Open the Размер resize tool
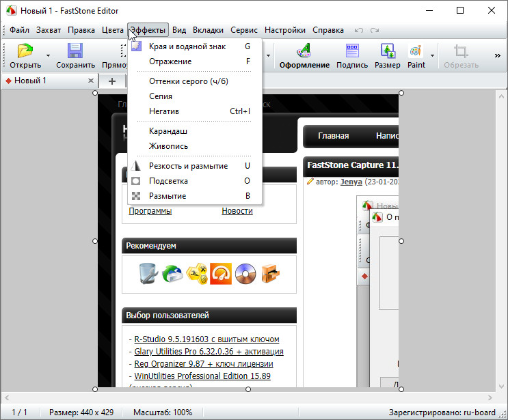508x420 pixels. pyautogui.click(x=388, y=51)
